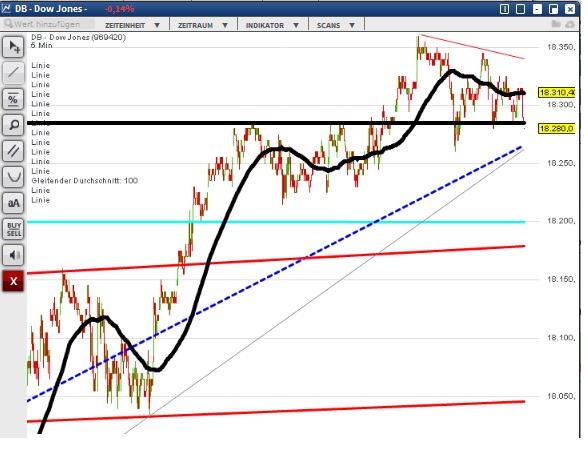Open the INDIKATOR dropdown menu
This screenshot has height=450, width=588.
click(x=272, y=25)
